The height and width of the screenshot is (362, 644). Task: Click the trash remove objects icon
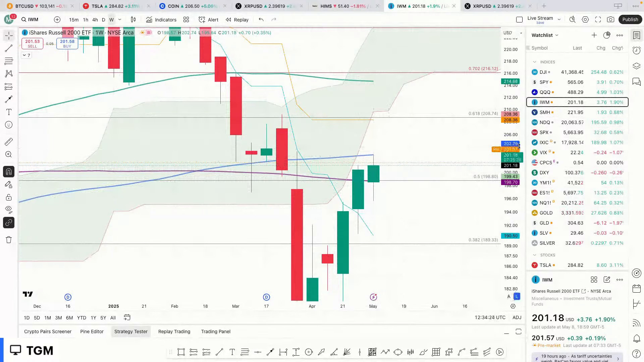coord(9,240)
